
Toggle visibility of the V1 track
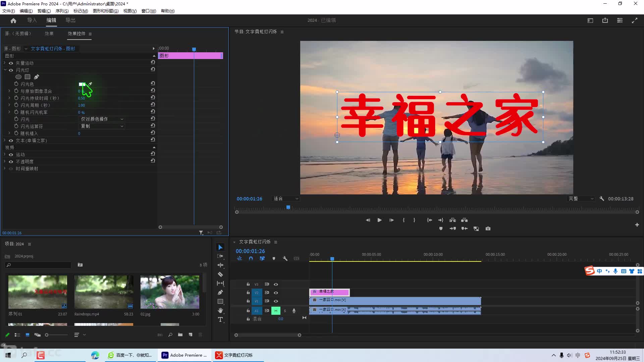(x=276, y=301)
